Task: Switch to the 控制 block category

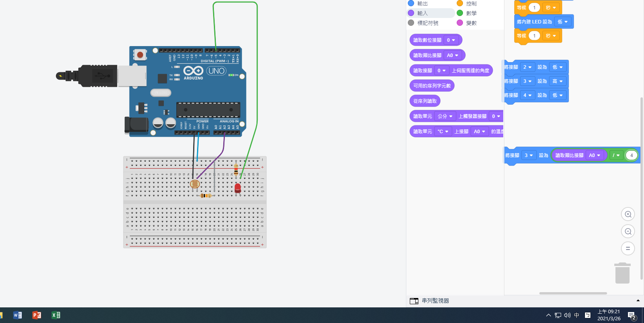Action: (471, 4)
